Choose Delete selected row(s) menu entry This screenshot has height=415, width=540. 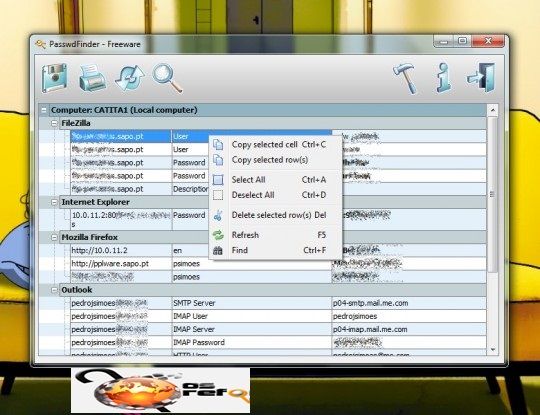pos(276,215)
